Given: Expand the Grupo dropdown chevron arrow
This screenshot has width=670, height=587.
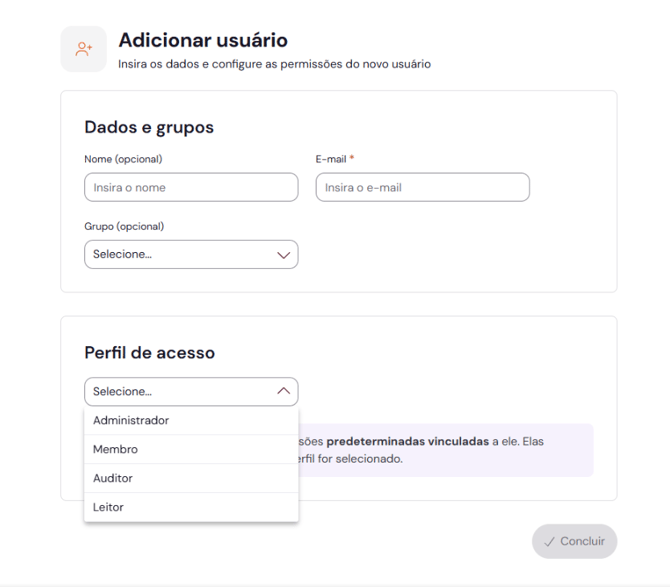Looking at the screenshot, I should point(283,255).
